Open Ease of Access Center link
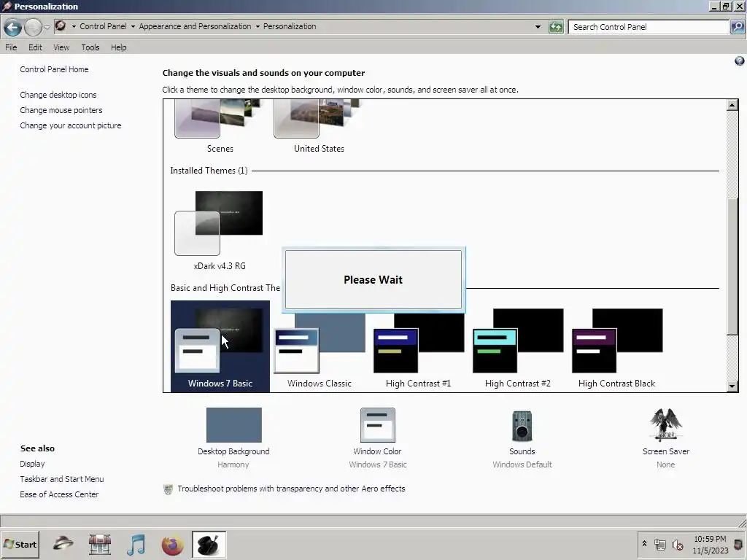The width and height of the screenshot is (747, 560). pos(59,494)
